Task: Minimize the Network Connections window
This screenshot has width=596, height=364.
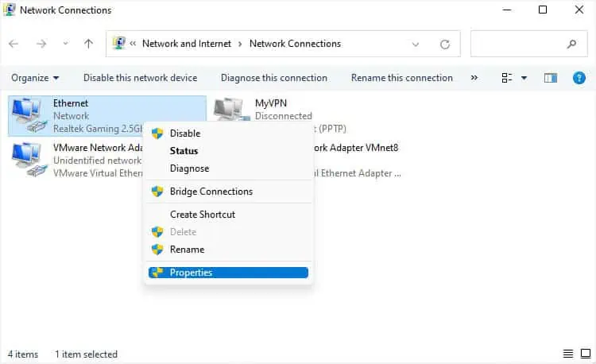Action: (x=507, y=10)
